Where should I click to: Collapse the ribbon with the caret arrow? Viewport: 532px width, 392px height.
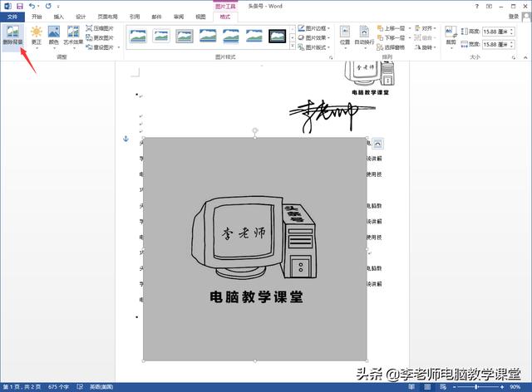pyautogui.click(x=525, y=57)
